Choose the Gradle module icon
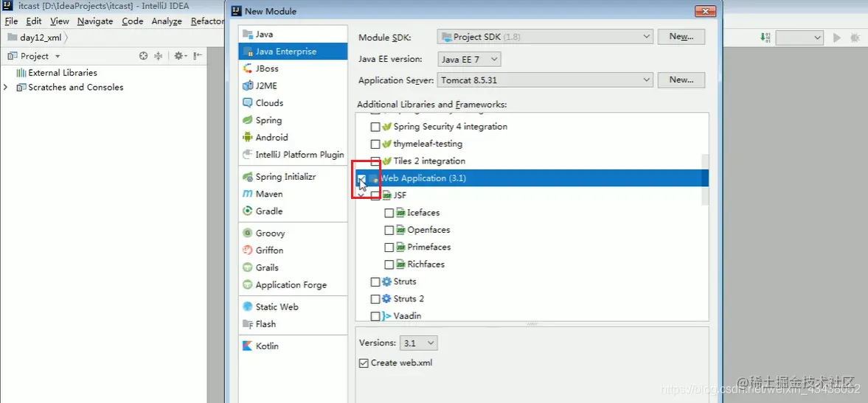The width and height of the screenshot is (868, 403). click(x=248, y=211)
